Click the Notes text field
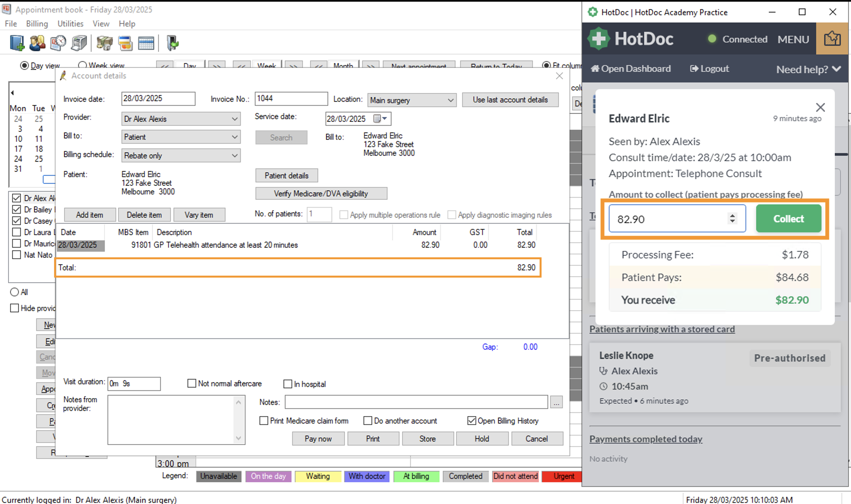 (x=416, y=402)
